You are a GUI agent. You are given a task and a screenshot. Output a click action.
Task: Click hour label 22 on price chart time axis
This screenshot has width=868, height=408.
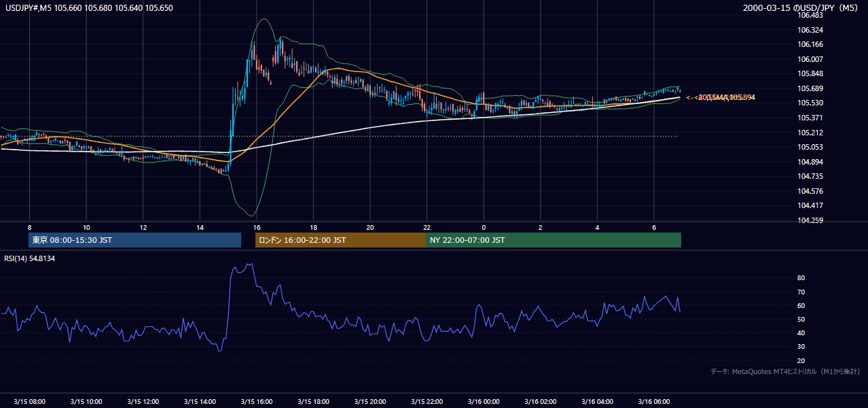427,227
